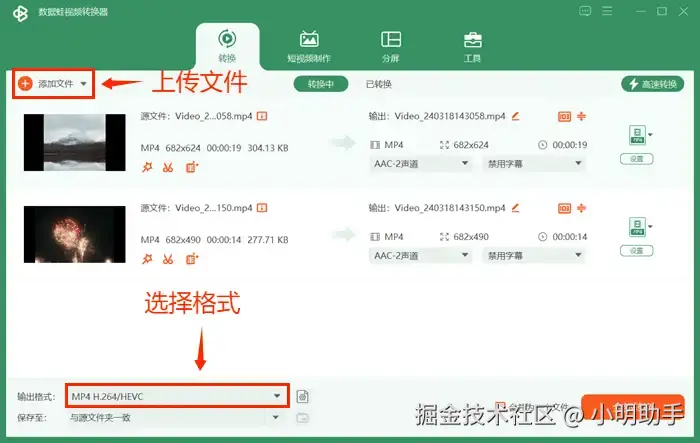
Task: Open the 与源文件夹一致 save location dropdown
Action: point(175,418)
